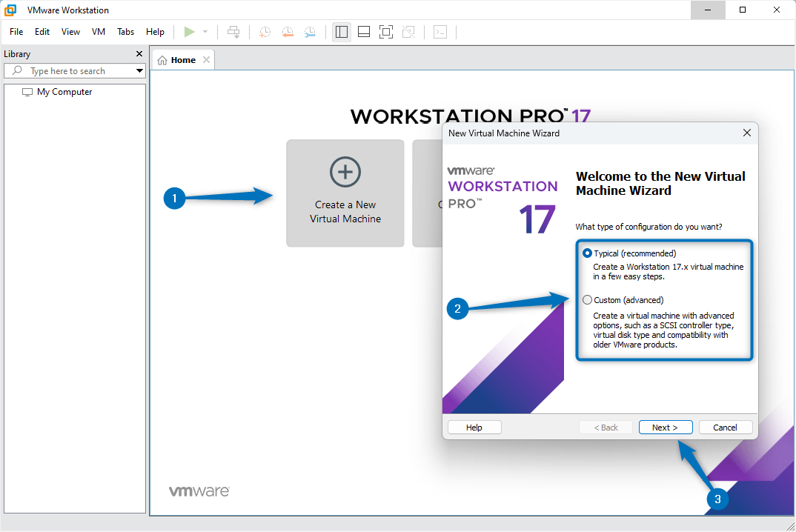Image resolution: width=796 pixels, height=532 pixels.
Task: Expand the Library search filter dropdown arrow
Action: pyautogui.click(x=139, y=70)
